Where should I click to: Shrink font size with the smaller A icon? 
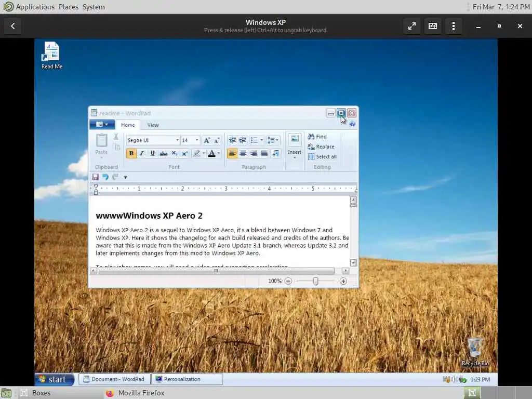pyautogui.click(x=217, y=140)
